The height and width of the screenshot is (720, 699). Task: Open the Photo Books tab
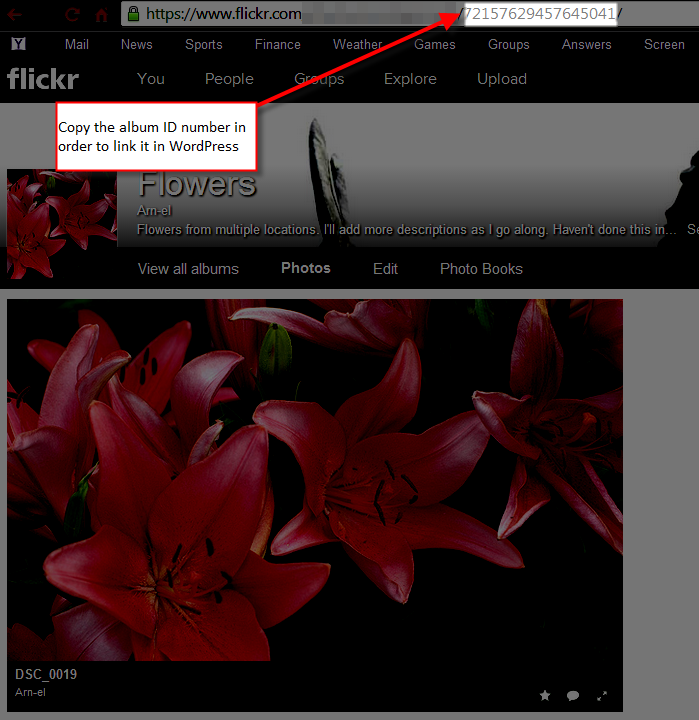(x=481, y=268)
